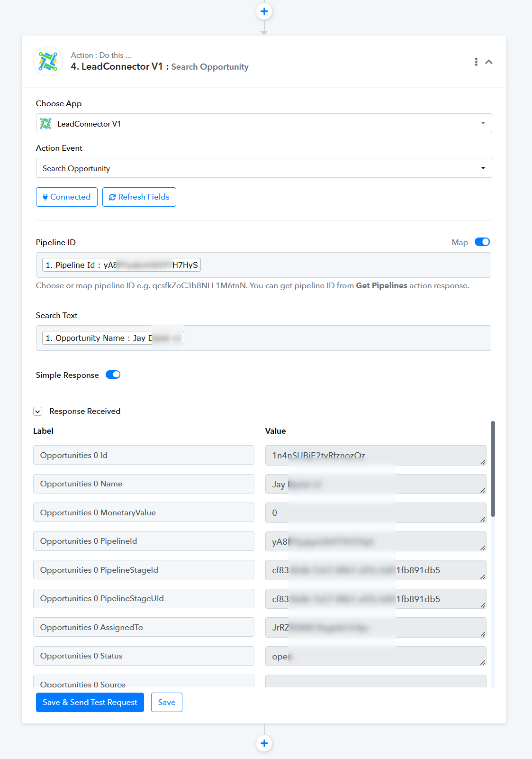Click the Opportunities 0 Id label field
This screenshot has height=759, width=532.
pyautogui.click(x=144, y=455)
